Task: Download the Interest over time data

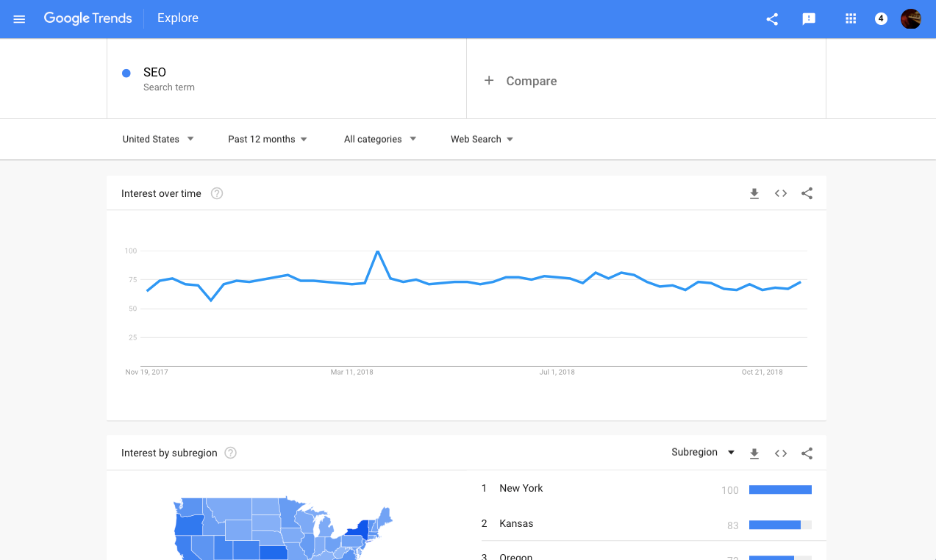Action: click(x=754, y=193)
